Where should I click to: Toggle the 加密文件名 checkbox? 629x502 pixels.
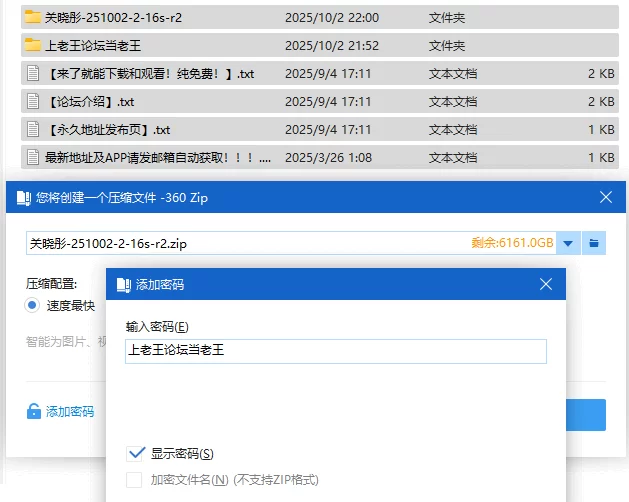(134, 480)
